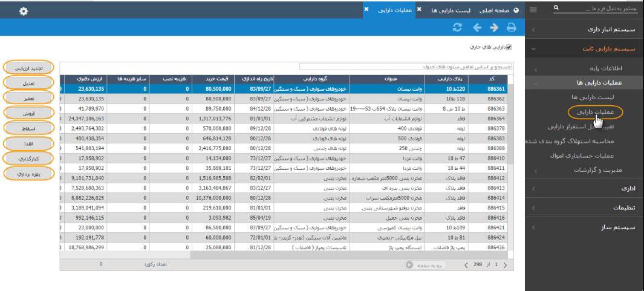
Task: Click the hamburger menu icon beside search
Action: [x=533, y=9]
